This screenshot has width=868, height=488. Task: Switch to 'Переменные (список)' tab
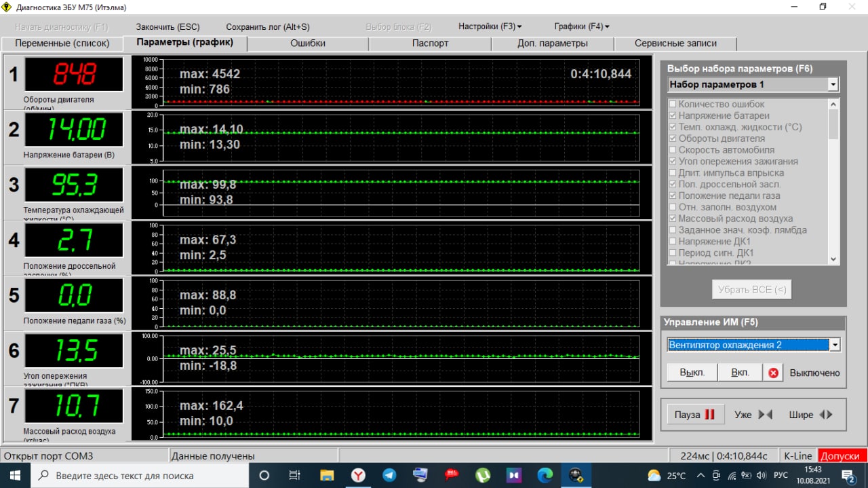click(x=62, y=43)
